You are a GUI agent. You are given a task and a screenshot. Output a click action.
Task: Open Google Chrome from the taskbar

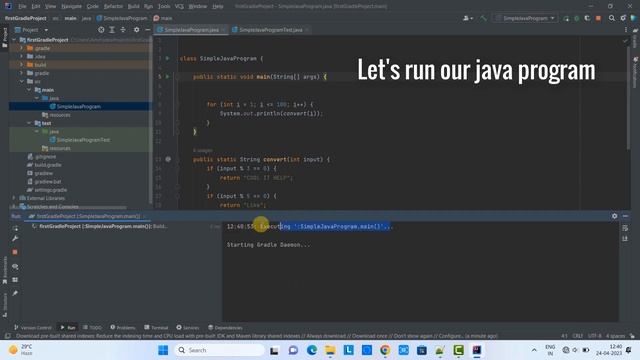(x=385, y=350)
